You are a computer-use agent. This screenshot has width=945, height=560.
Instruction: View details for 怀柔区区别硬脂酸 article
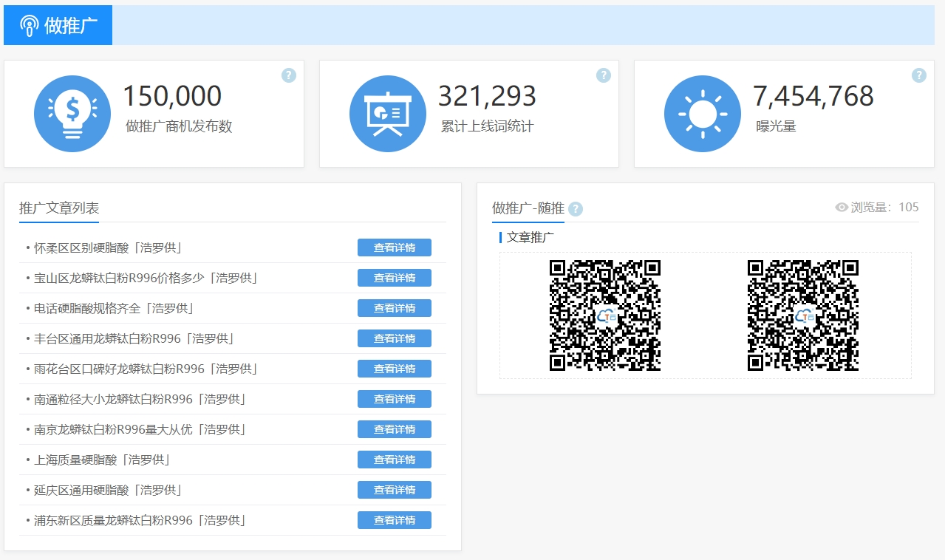click(x=394, y=247)
